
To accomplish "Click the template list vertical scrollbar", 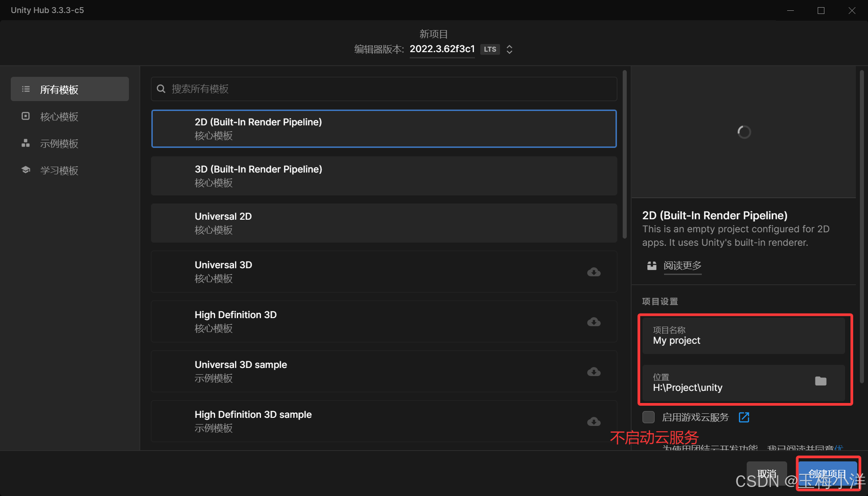I will click(x=624, y=155).
